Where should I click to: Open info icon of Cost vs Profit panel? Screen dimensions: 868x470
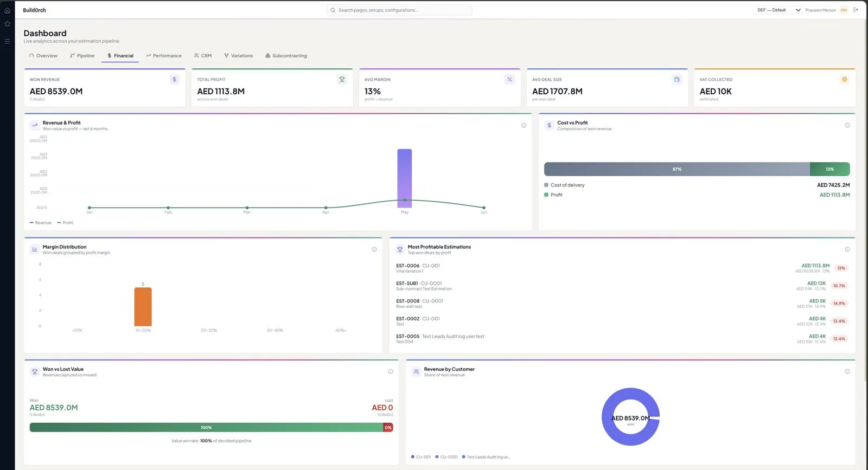[x=847, y=125]
